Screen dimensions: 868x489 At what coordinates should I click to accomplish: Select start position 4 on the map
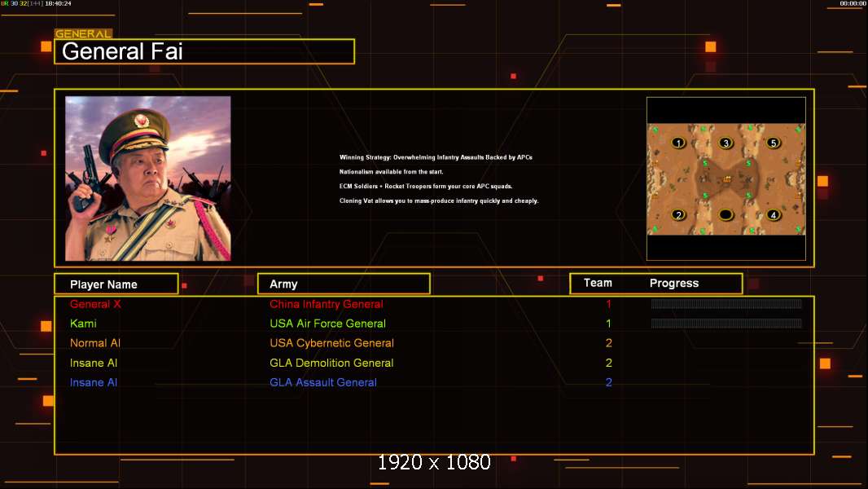774,215
